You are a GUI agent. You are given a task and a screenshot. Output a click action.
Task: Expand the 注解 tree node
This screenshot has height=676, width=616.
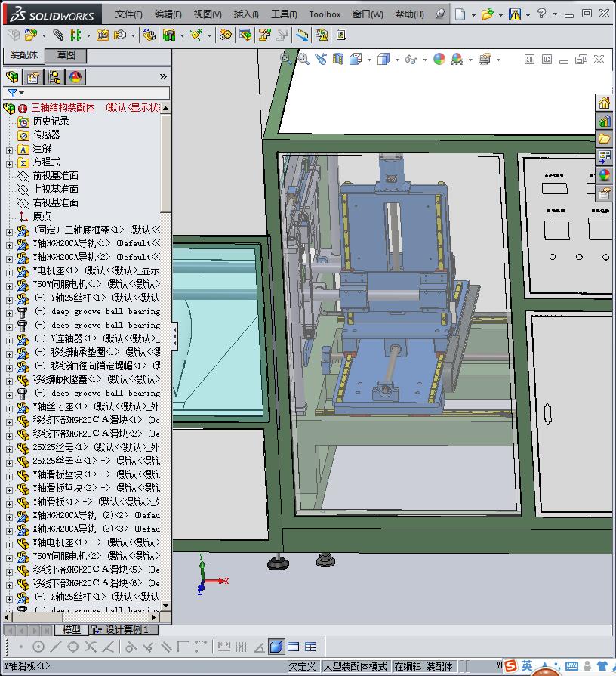click(9, 149)
